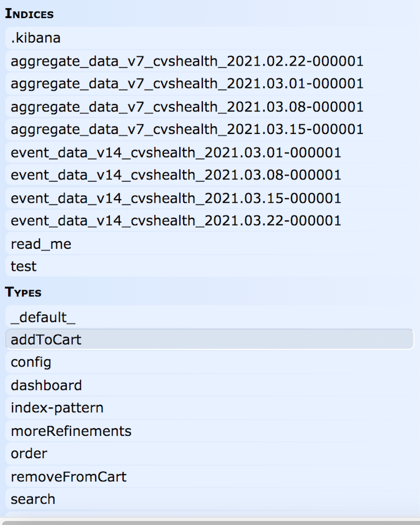Select aggregate_data_v7_cvshealth_2021.02.22-000001 index
Screen dimensions: 420x525
click(x=209, y=61)
